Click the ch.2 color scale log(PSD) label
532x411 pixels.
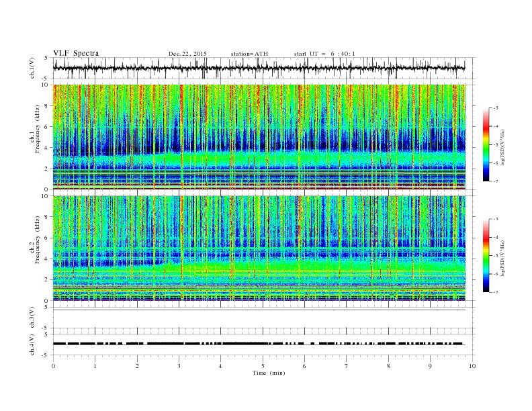(x=503, y=258)
